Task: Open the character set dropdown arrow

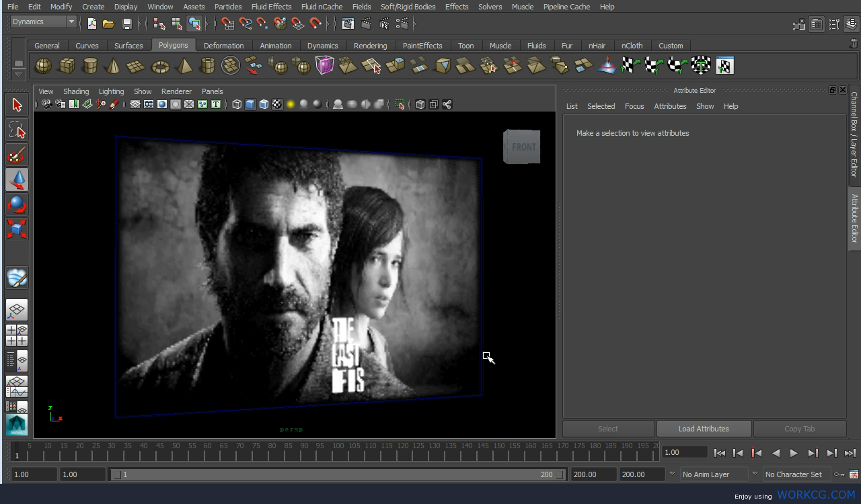Action: [x=755, y=474]
